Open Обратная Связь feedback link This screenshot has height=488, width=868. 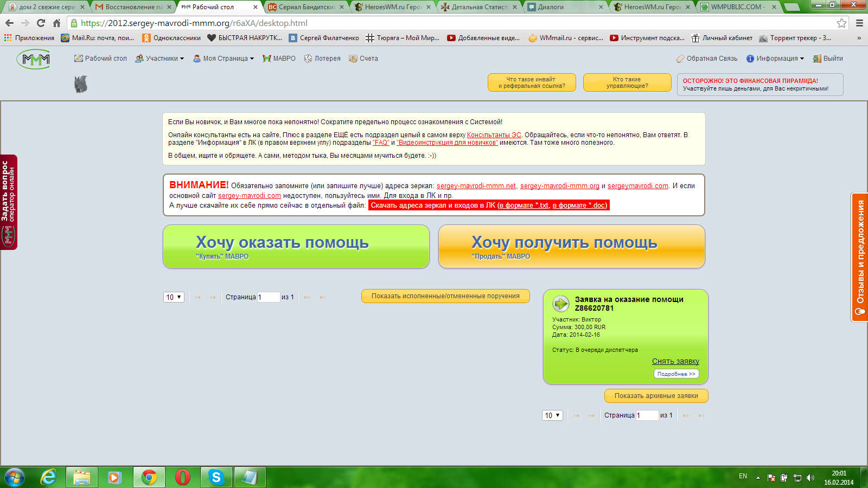point(707,59)
